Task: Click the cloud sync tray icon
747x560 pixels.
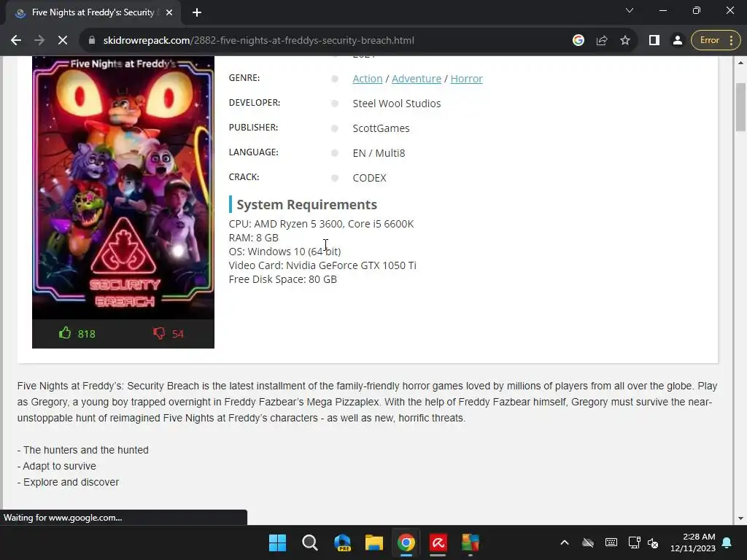Action: (588, 542)
